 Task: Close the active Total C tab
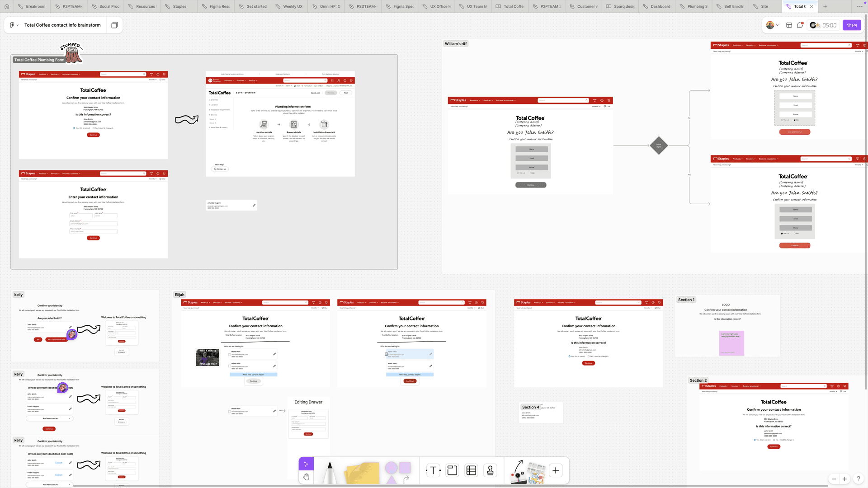[811, 6]
